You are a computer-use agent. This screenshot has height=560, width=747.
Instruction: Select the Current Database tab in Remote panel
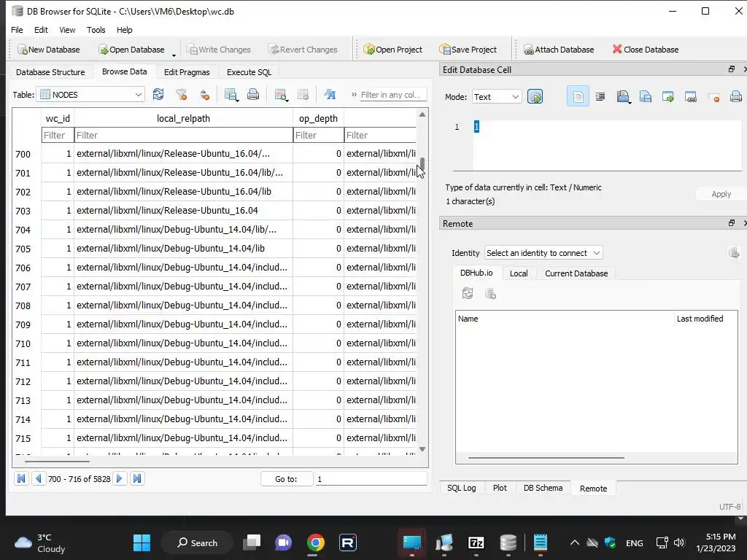click(576, 273)
